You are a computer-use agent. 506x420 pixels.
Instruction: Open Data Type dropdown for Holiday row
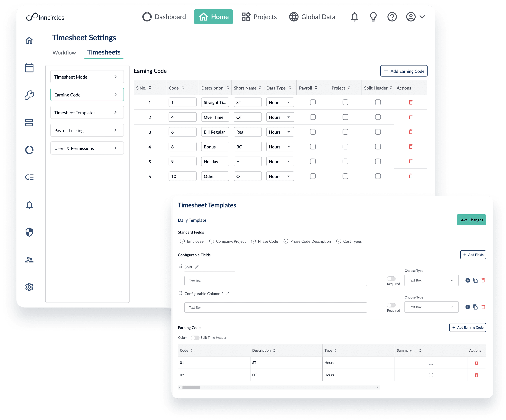tap(280, 162)
